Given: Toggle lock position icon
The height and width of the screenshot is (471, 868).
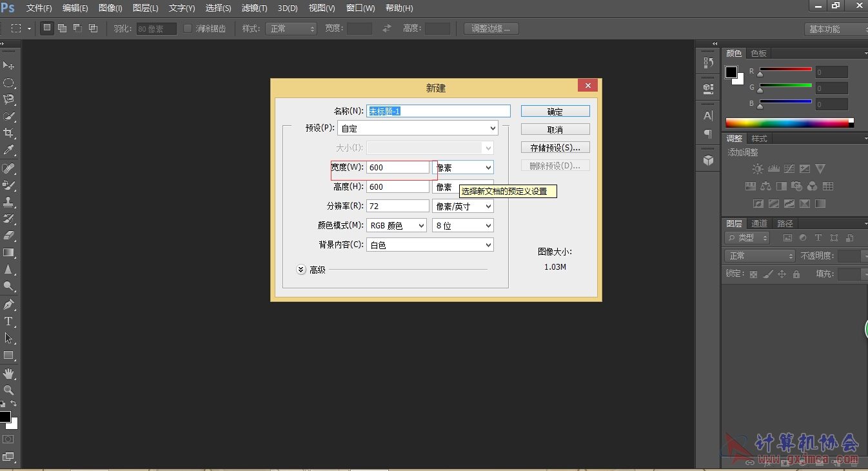Looking at the screenshot, I should [782, 274].
